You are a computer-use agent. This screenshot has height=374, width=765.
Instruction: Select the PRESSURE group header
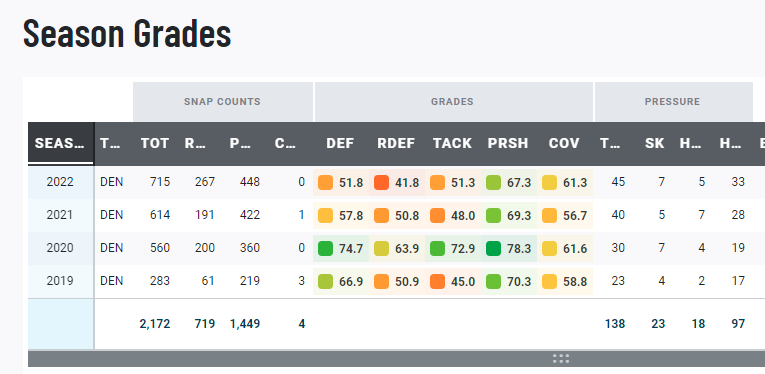click(672, 102)
